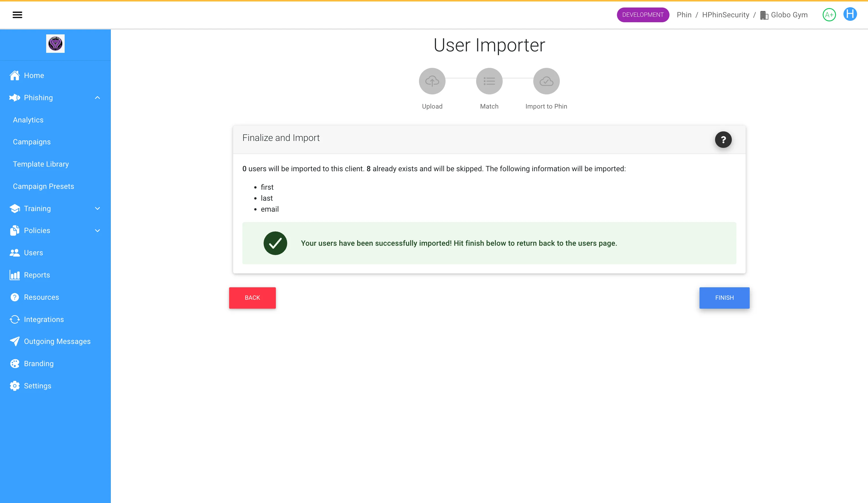Click the blue FINISH button
The image size is (868, 503).
pyautogui.click(x=724, y=298)
